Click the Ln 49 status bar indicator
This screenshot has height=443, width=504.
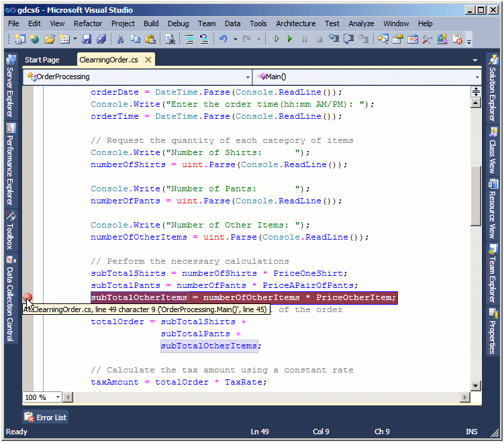click(260, 432)
